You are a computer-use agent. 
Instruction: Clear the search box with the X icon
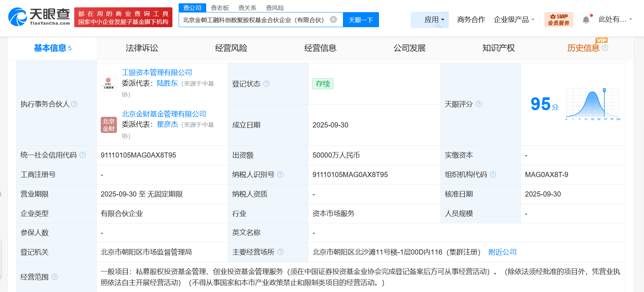point(333,19)
